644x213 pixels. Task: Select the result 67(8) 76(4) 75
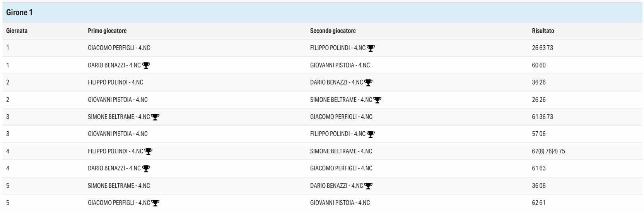(548, 151)
